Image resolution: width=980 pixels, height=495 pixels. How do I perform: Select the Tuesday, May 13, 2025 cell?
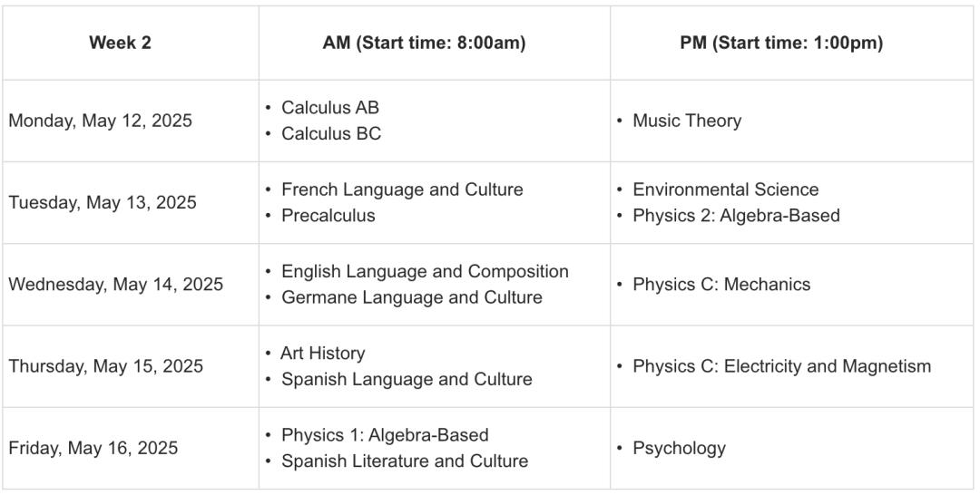click(103, 202)
